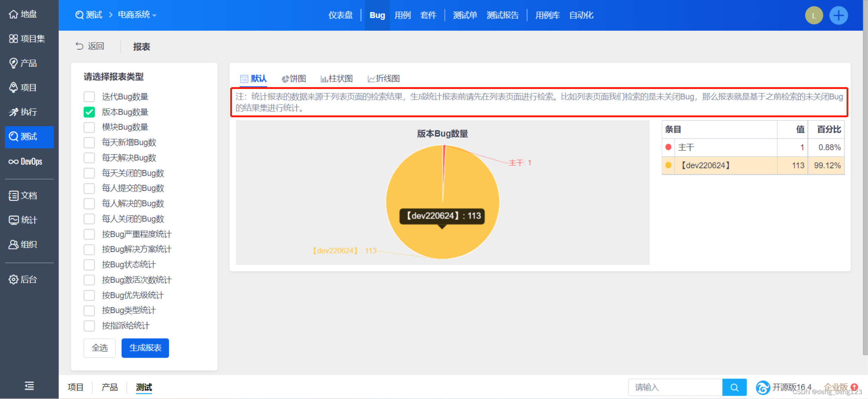The image size is (868, 399).
Task: Click the 测试 breadcrumb in header
Action: [89, 15]
